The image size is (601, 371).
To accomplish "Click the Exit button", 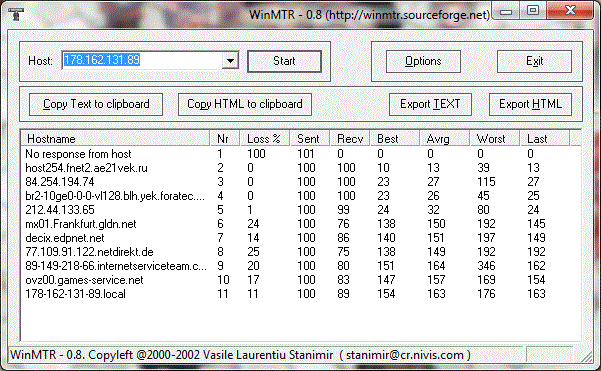I will (534, 61).
